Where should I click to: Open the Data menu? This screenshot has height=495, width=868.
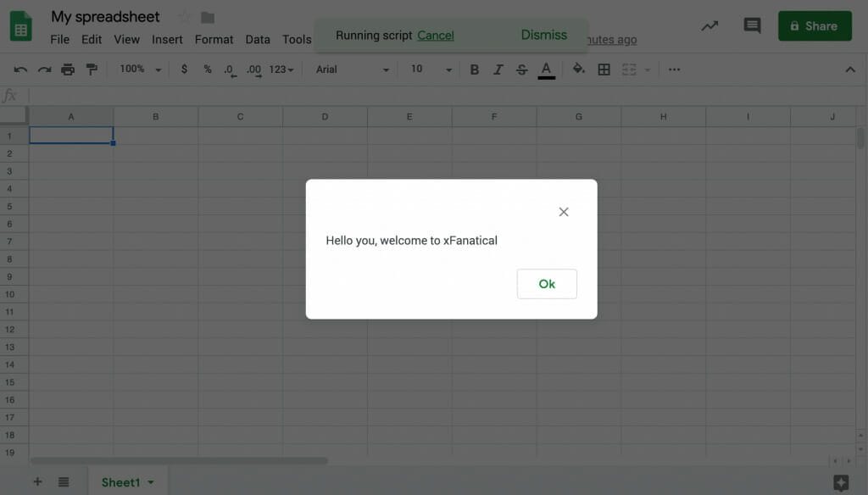(x=258, y=39)
